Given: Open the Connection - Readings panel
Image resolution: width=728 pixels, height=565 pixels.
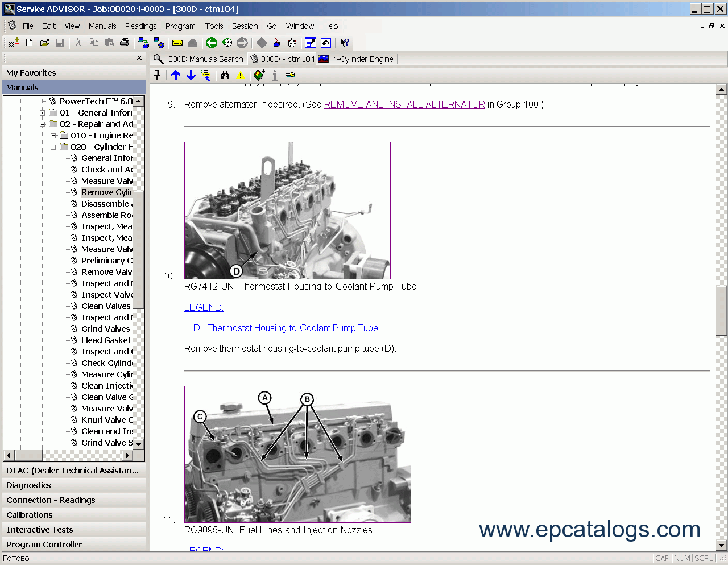Looking at the screenshot, I should tap(74, 500).
